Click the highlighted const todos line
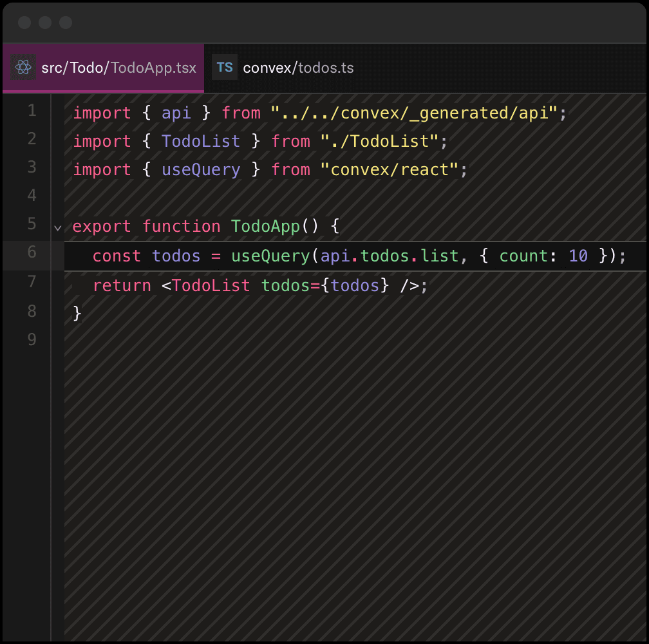This screenshot has width=649, height=644. 258,255
